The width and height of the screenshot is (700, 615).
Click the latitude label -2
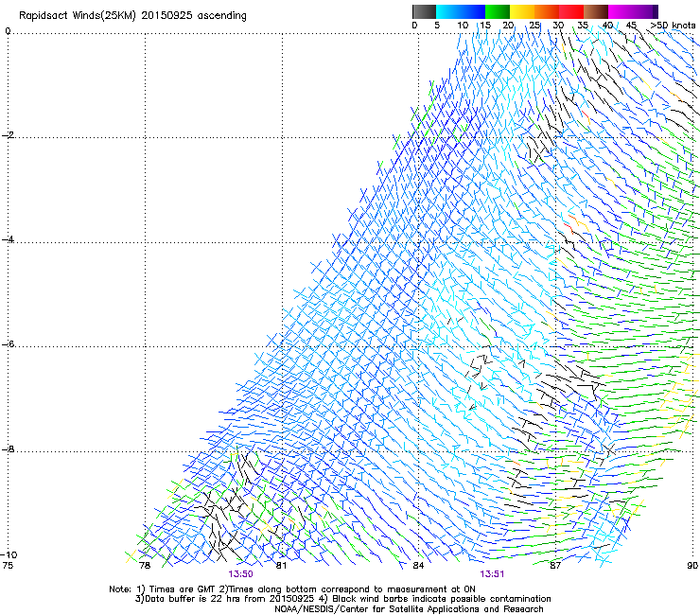pyautogui.click(x=8, y=135)
